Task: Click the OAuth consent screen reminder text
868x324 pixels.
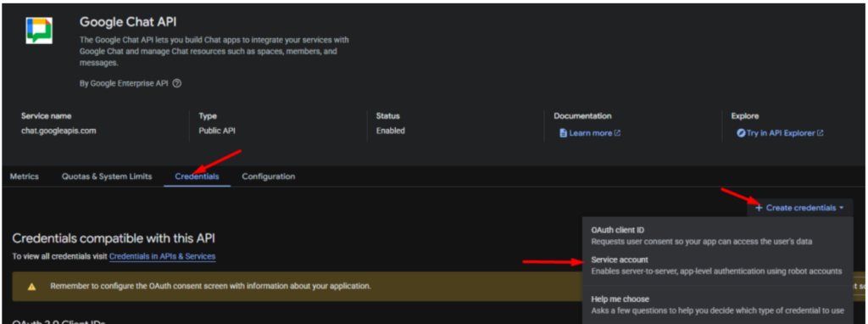Action: tap(210, 287)
